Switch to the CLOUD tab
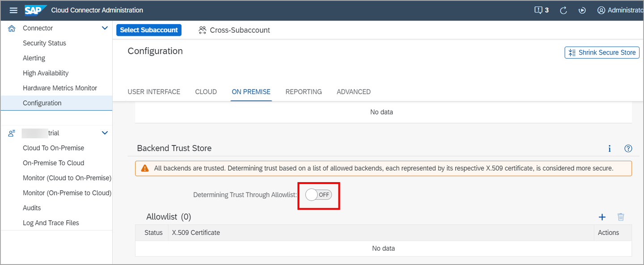This screenshot has height=265, width=644. (206, 92)
